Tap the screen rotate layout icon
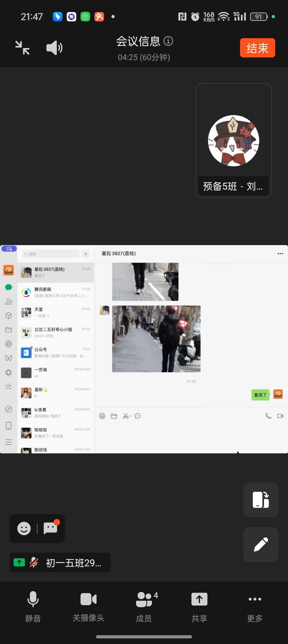 click(x=261, y=500)
